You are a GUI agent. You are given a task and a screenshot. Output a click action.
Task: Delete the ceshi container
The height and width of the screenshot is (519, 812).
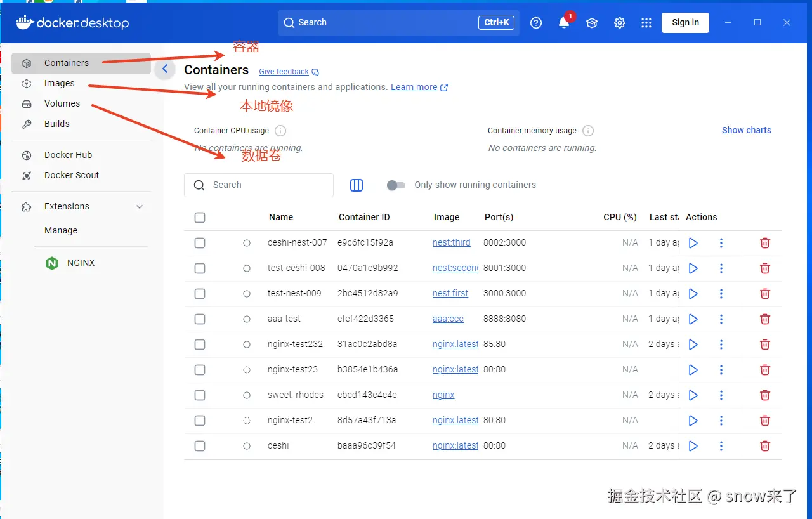[765, 446]
